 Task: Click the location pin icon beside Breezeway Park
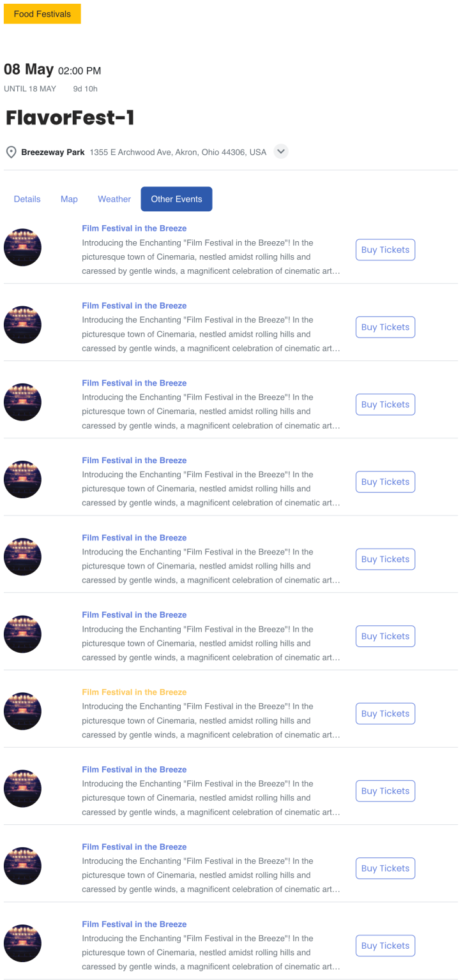(x=11, y=152)
